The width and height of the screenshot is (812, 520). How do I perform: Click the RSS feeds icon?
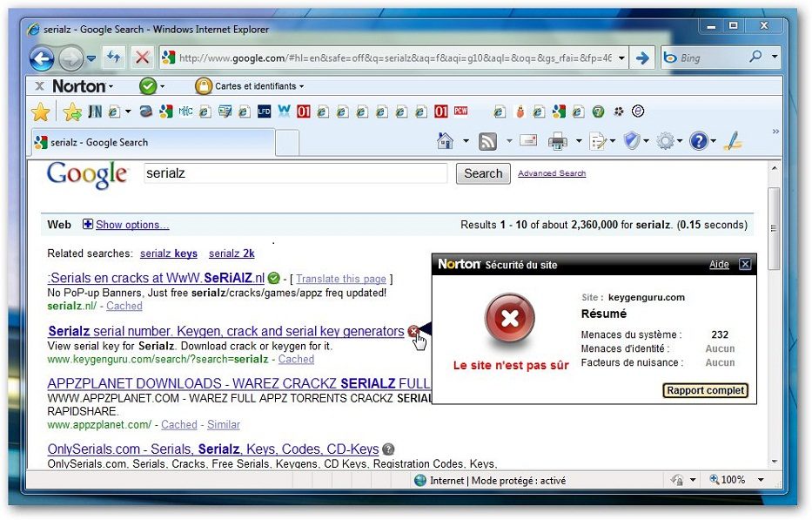[x=487, y=141]
